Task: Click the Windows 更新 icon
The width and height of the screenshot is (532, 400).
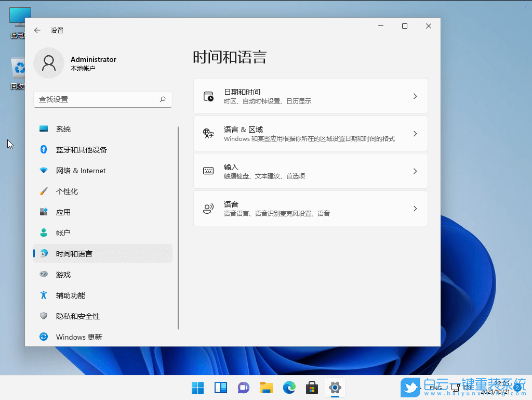Action: [44, 337]
